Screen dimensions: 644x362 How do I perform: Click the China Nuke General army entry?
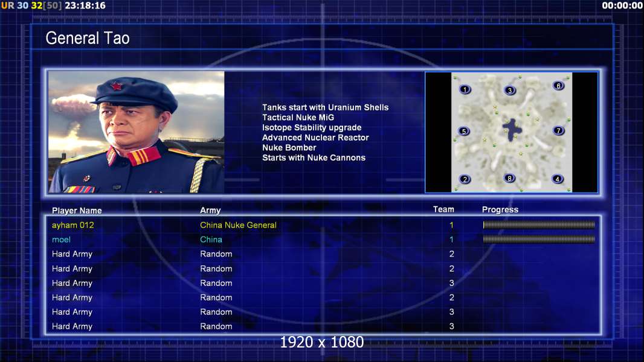point(238,225)
